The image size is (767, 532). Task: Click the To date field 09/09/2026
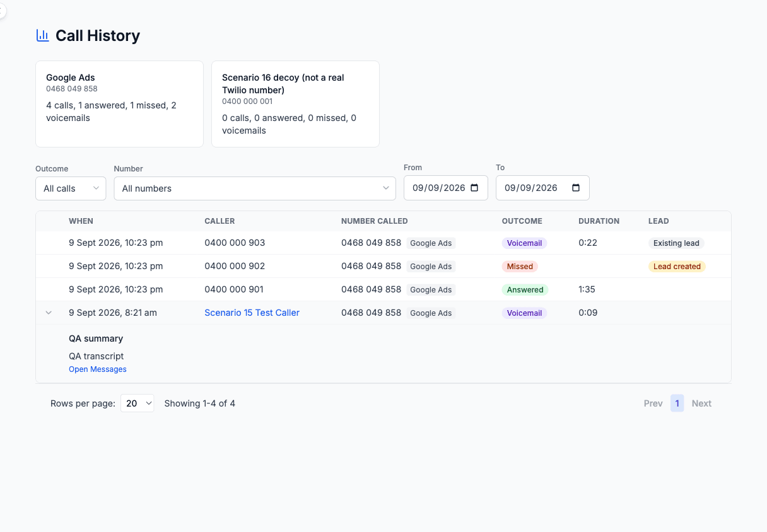click(542, 188)
